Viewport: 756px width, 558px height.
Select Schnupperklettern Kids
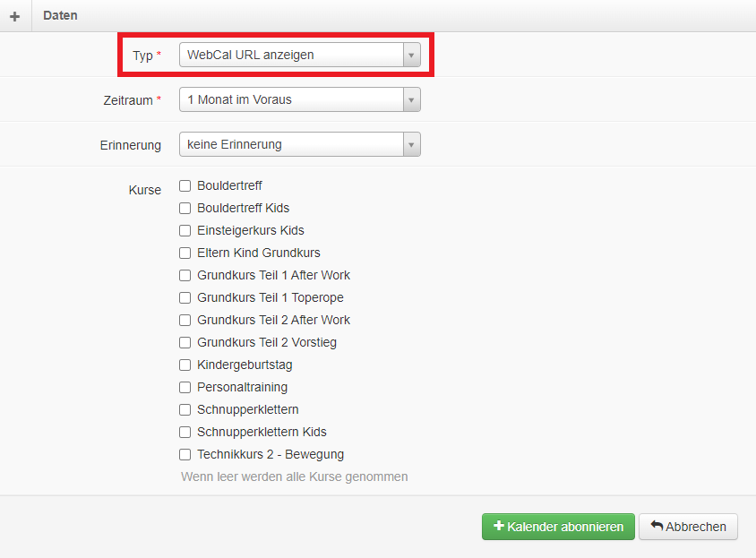click(x=185, y=432)
